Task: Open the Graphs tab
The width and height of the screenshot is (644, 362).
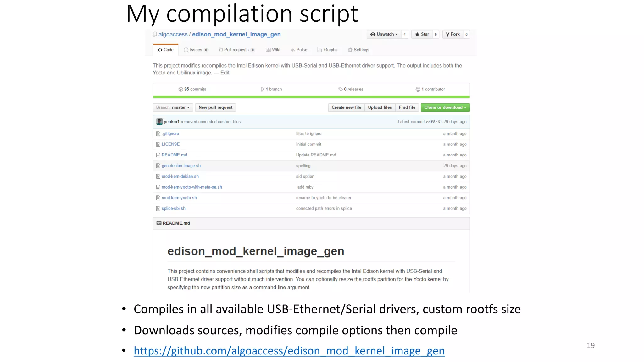Action: [327, 50]
